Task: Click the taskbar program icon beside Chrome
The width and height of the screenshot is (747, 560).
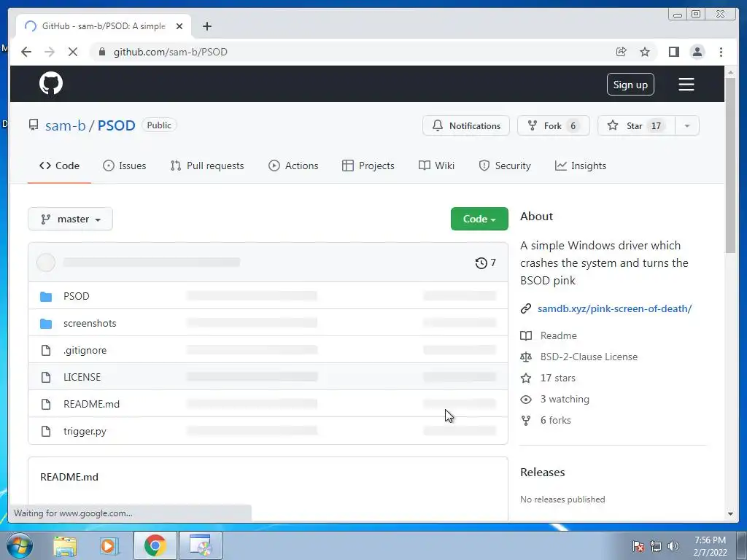Action: coord(201,545)
